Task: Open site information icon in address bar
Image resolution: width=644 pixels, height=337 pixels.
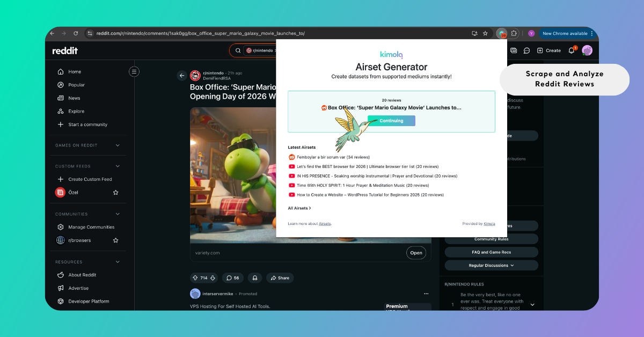Action: (x=90, y=33)
